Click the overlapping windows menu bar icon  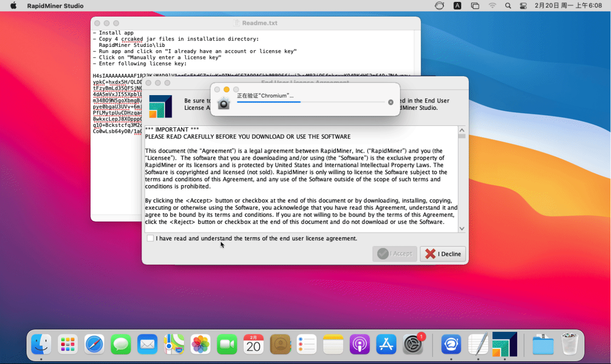click(475, 6)
